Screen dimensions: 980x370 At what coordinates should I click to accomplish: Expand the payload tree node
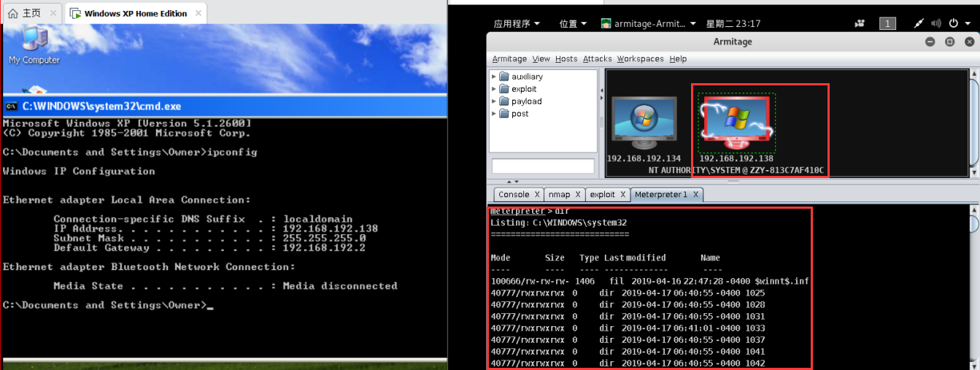(x=494, y=101)
